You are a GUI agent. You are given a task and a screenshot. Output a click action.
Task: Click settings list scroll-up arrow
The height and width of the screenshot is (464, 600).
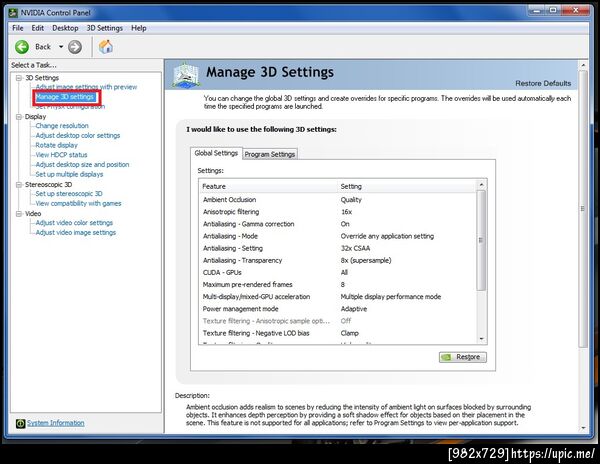[x=481, y=185]
